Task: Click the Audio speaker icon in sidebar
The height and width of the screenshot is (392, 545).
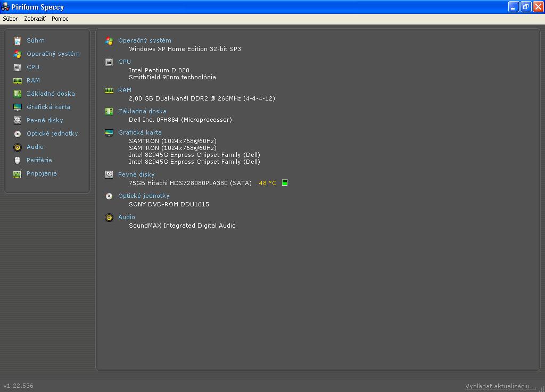Action: pos(18,147)
